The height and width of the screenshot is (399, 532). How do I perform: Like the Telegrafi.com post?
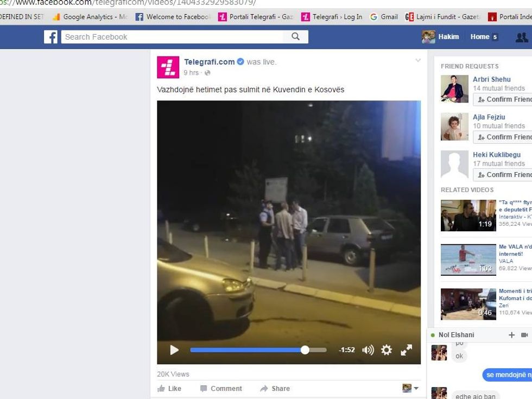click(x=169, y=388)
